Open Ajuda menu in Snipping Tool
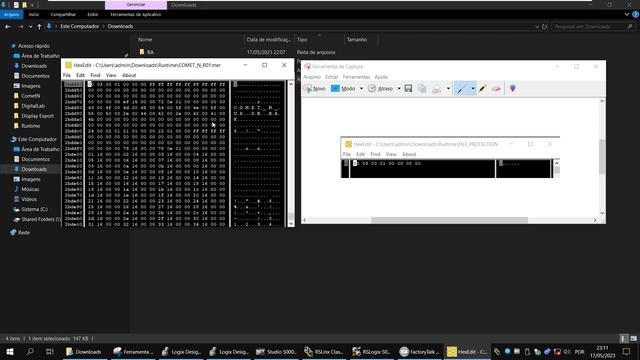The width and height of the screenshot is (640, 360). [381, 77]
